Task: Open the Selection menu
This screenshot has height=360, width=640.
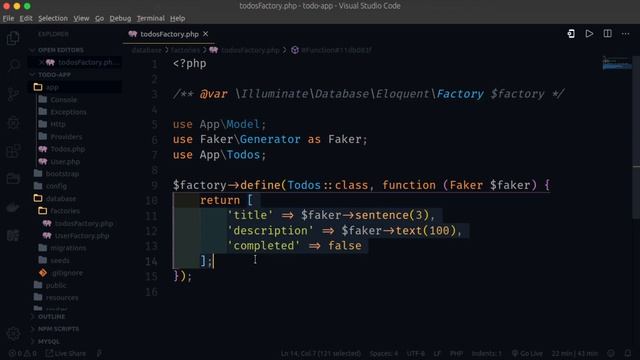Action: click(53, 18)
